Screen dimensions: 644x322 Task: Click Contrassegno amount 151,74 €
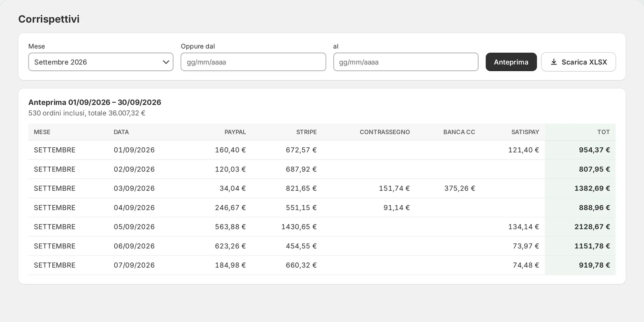click(x=394, y=188)
